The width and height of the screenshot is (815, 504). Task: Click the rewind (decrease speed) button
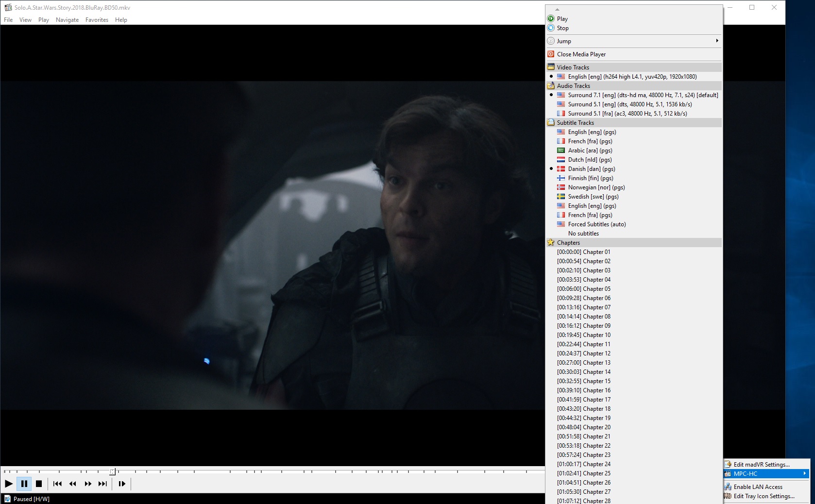(72, 484)
